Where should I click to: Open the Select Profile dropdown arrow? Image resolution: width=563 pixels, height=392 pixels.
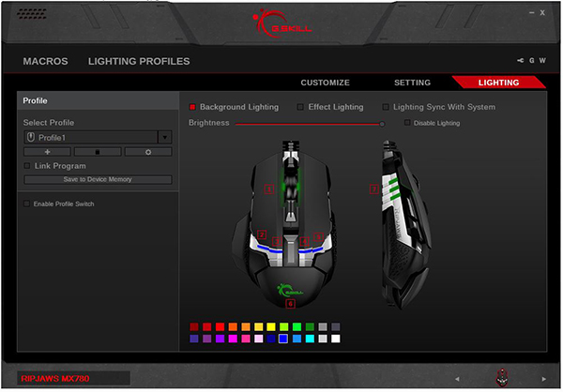[165, 137]
